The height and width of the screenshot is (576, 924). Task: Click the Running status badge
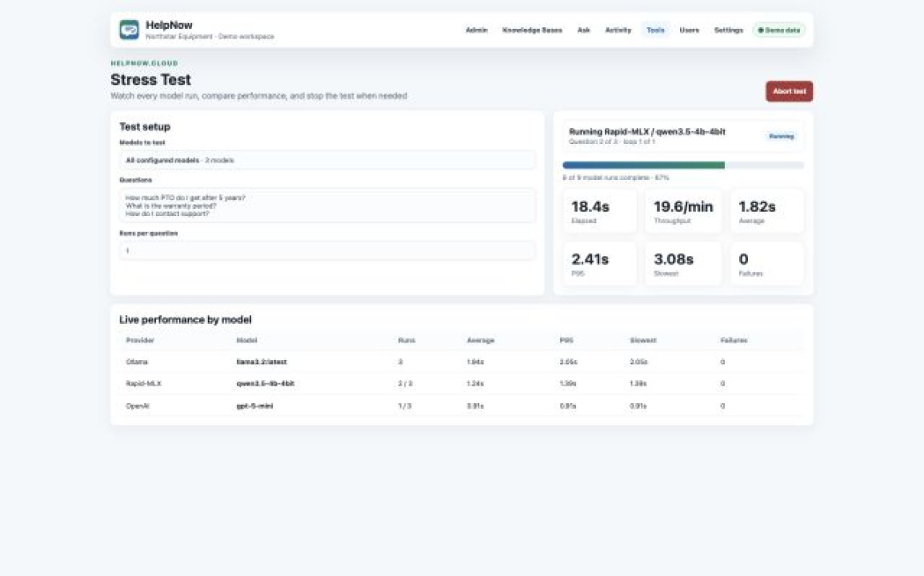click(x=782, y=136)
